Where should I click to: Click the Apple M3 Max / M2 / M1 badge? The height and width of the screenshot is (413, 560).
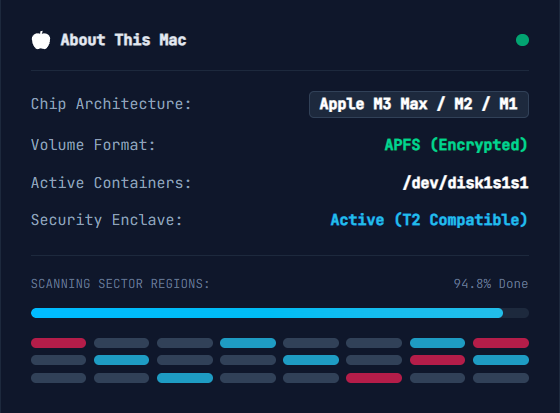(419, 104)
